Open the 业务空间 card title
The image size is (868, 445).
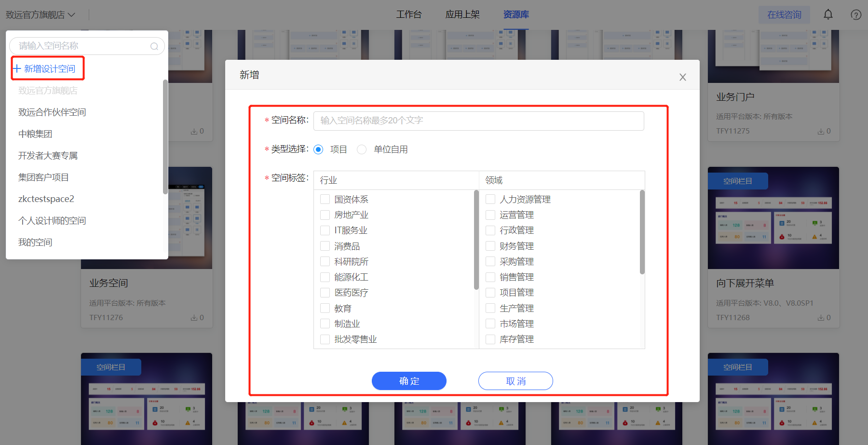click(108, 283)
